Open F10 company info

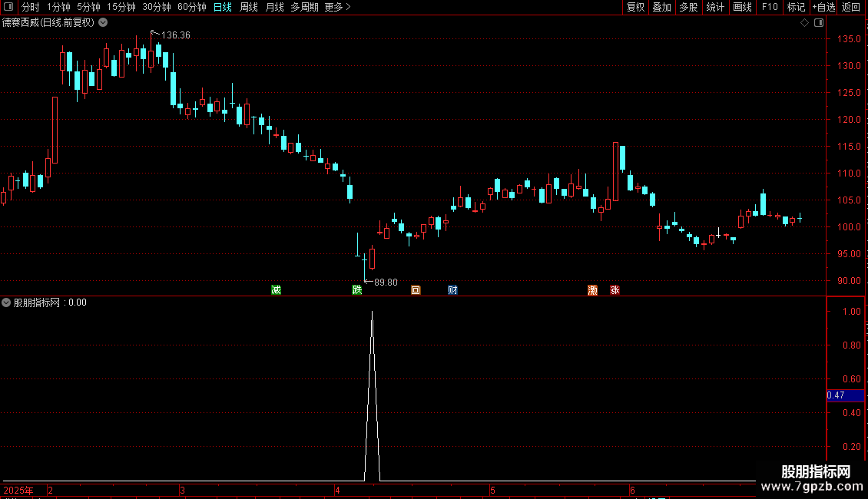tap(770, 7)
